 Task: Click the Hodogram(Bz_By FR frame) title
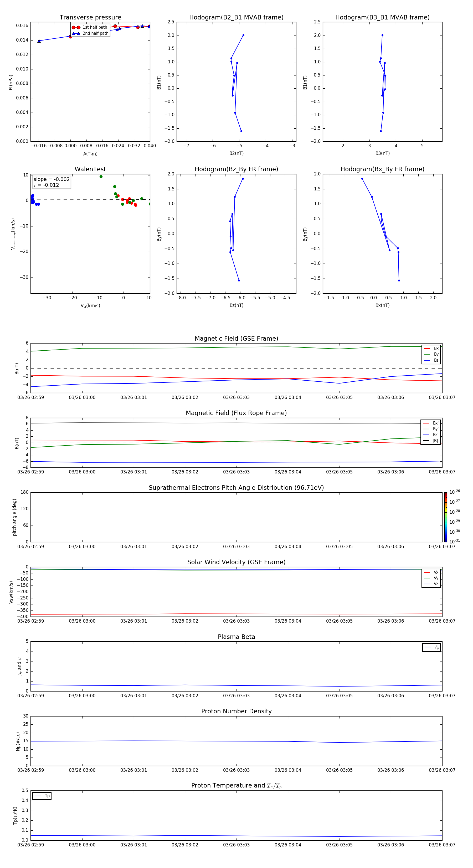(236, 169)
